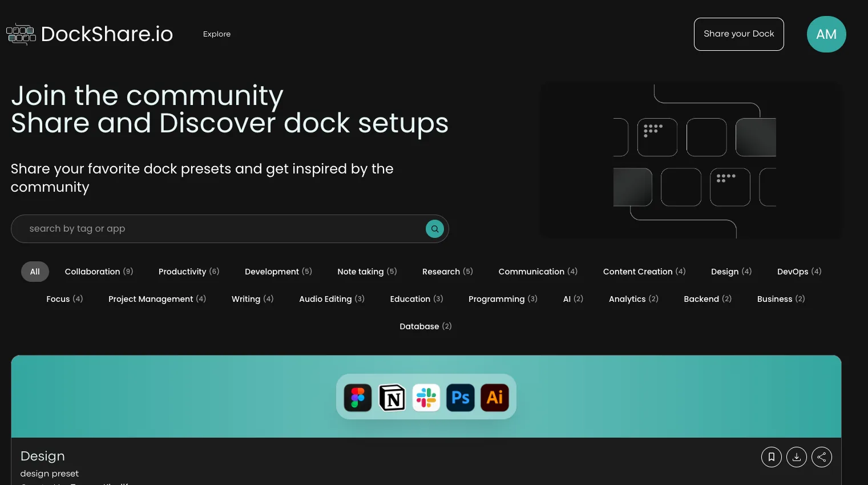This screenshot has width=868, height=485.
Task: Filter by Research tag
Action: point(447,272)
